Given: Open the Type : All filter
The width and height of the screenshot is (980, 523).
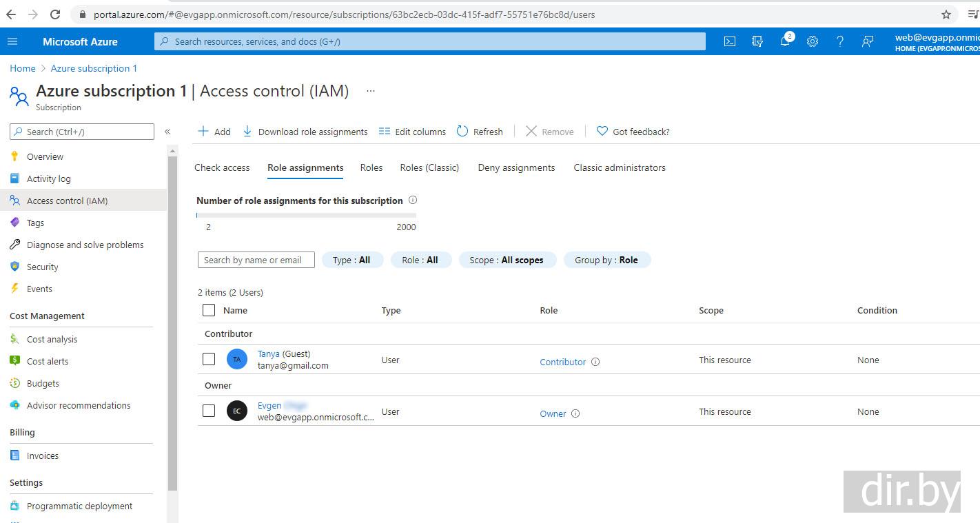Looking at the screenshot, I should (351, 260).
